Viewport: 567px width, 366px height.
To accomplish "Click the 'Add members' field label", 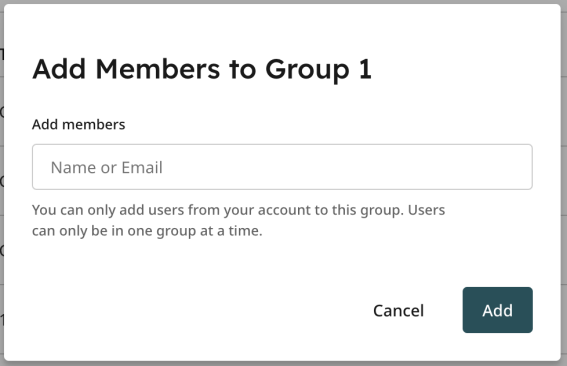I will [x=78, y=124].
